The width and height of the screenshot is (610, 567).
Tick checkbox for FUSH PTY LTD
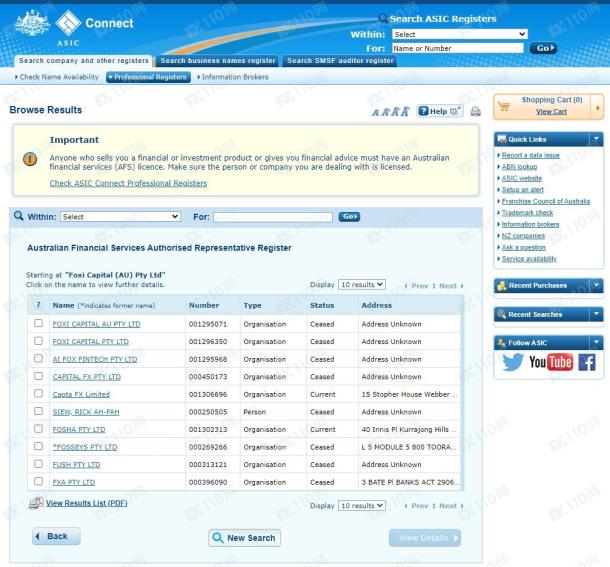coord(39,464)
